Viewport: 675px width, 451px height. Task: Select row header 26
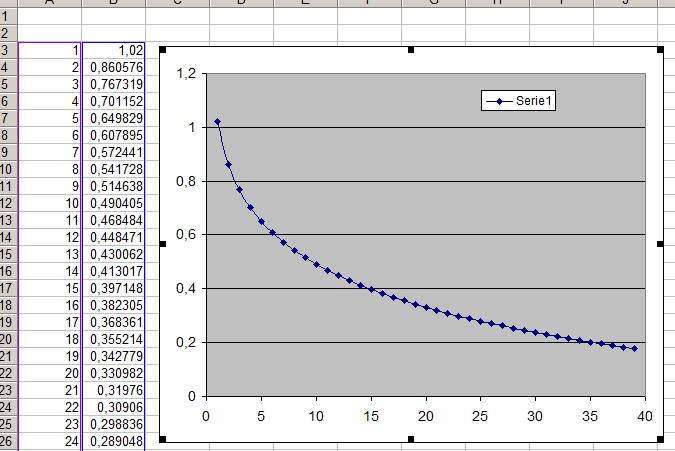pos(8,441)
